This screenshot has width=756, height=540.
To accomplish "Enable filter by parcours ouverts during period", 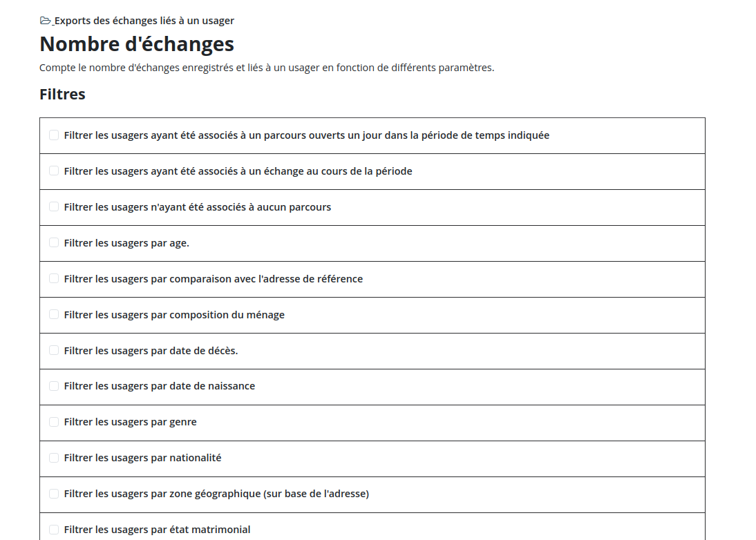I will coord(54,135).
